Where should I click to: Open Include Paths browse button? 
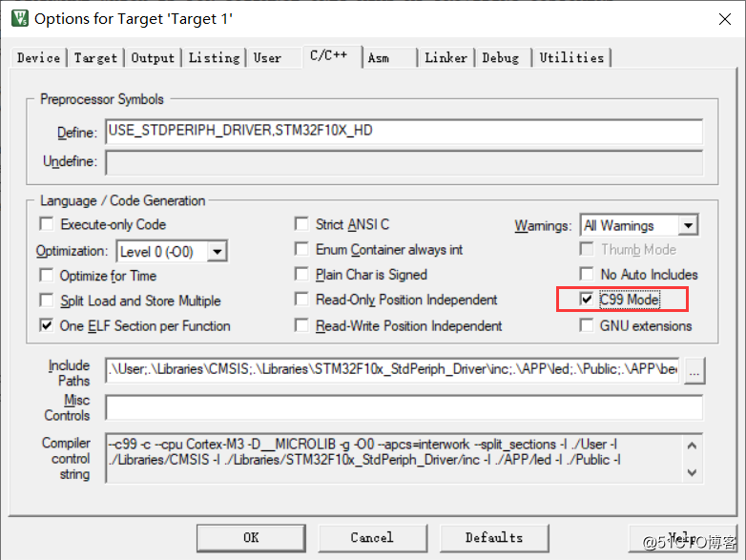click(x=694, y=371)
